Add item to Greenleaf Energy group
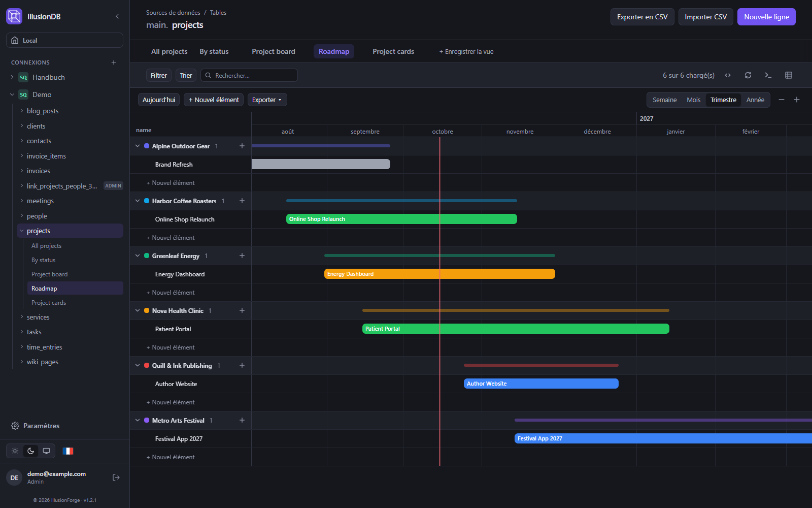The width and height of the screenshot is (812, 508). [x=242, y=256]
